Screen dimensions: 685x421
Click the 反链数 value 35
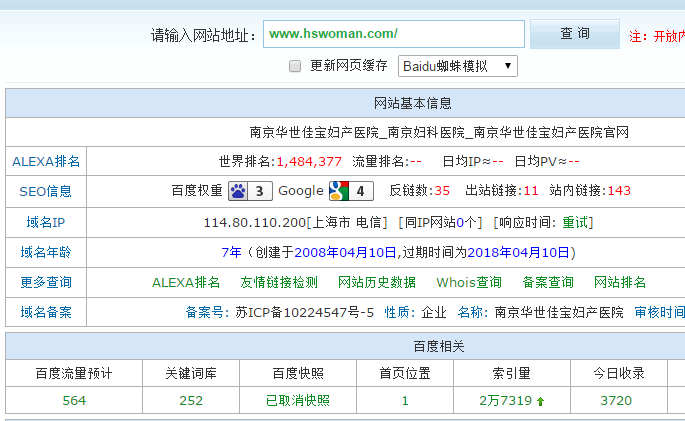[x=442, y=191]
